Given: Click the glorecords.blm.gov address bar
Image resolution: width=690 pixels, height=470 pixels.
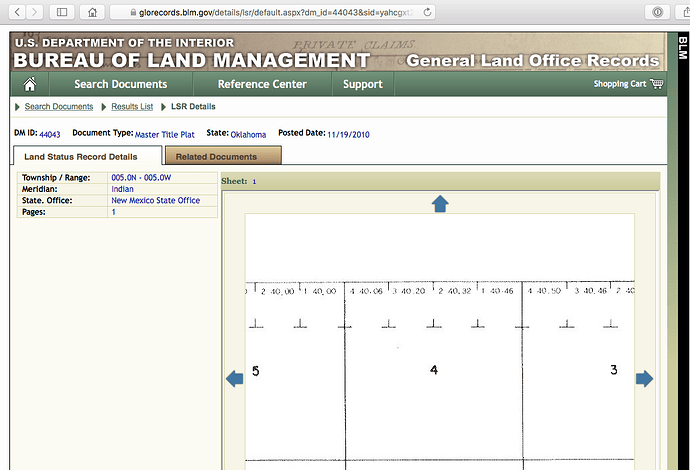Looking at the screenshot, I should click(273, 12).
